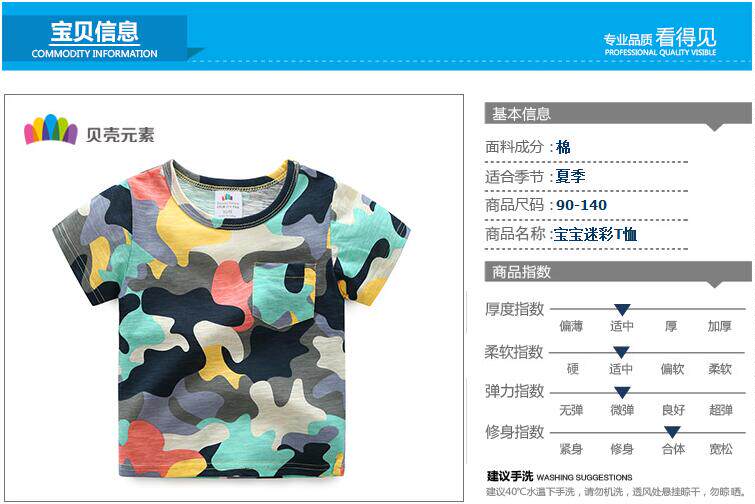Select the 柔软 softness label

[720, 369]
